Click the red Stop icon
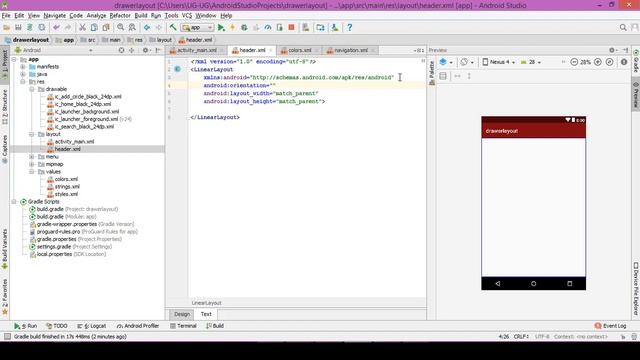 291,28
